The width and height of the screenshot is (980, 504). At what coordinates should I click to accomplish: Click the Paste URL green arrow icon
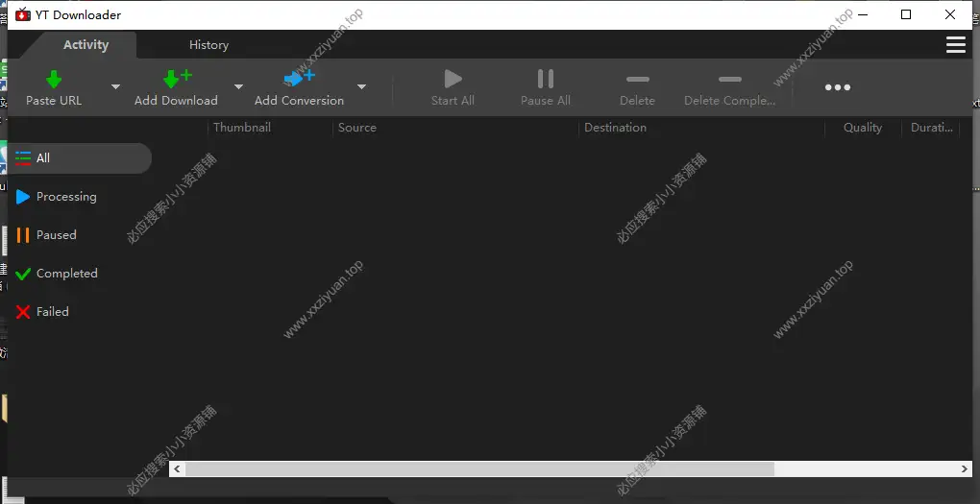[x=54, y=80]
